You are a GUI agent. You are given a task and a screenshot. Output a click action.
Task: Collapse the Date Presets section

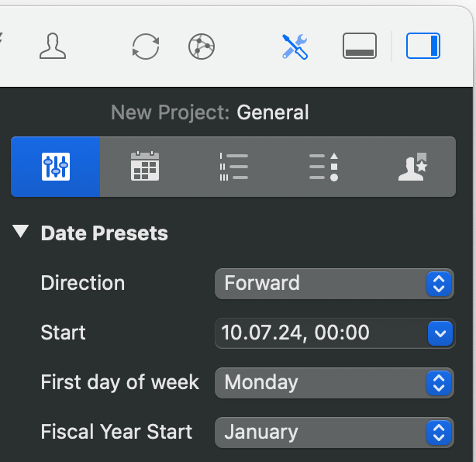[21, 233]
